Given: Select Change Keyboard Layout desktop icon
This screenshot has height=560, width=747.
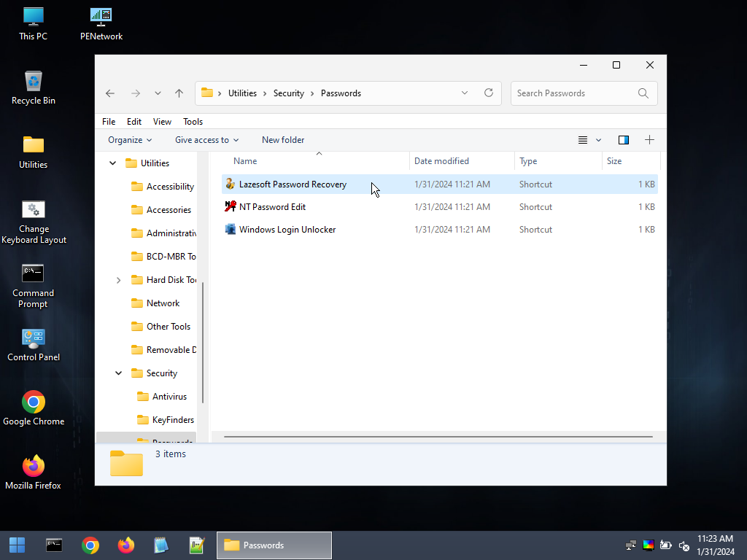Looking at the screenshot, I should [34, 222].
